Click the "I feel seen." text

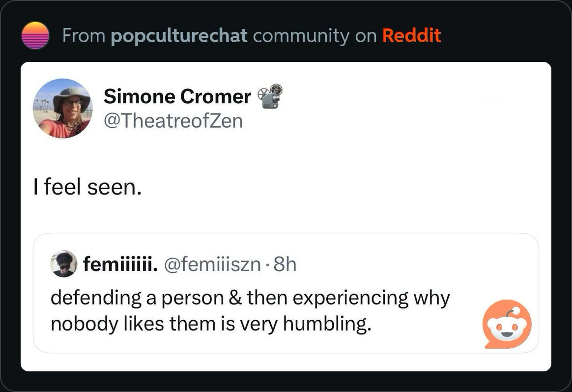tap(87, 187)
